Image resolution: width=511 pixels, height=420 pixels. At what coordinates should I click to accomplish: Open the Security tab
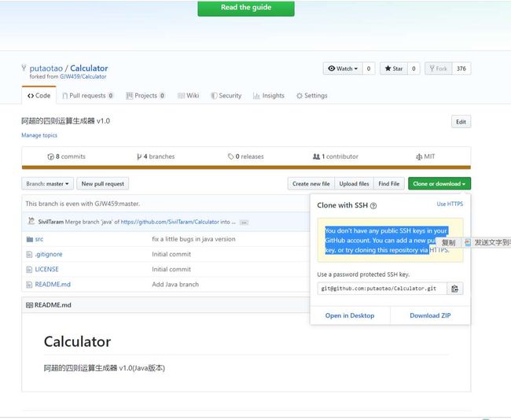point(226,95)
